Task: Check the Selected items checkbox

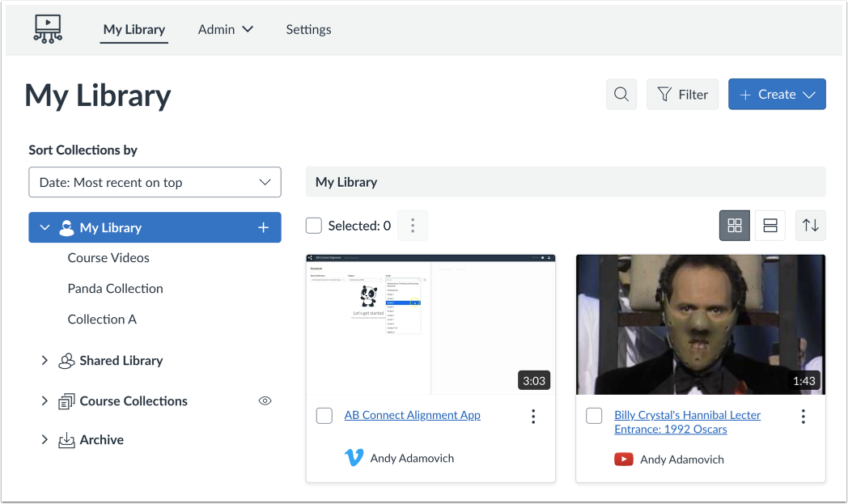Action: (313, 225)
